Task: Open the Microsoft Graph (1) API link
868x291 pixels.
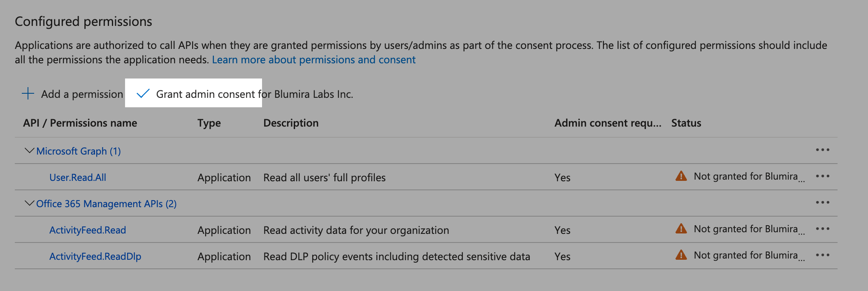Action: pos(79,151)
